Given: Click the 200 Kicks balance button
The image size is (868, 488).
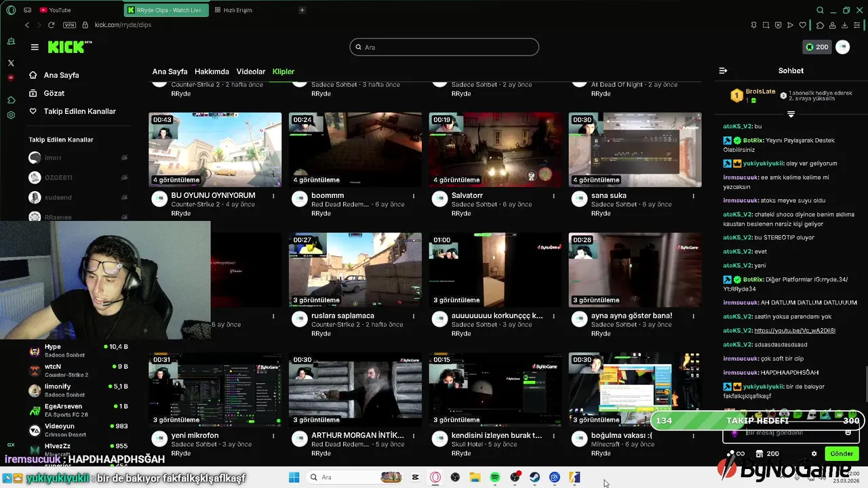Looking at the screenshot, I should click(817, 47).
